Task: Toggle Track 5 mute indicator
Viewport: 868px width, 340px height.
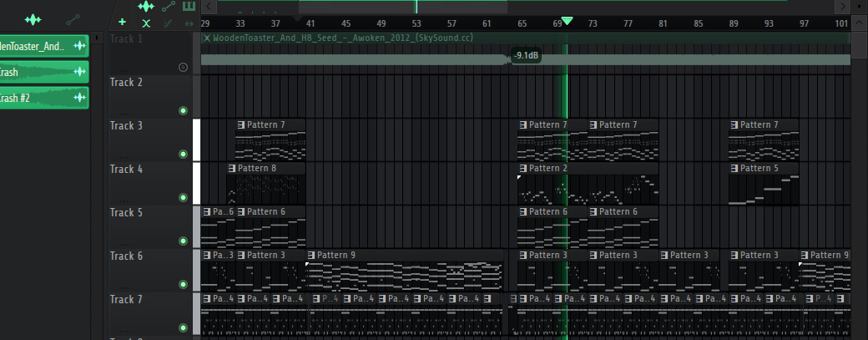Action: tap(184, 241)
